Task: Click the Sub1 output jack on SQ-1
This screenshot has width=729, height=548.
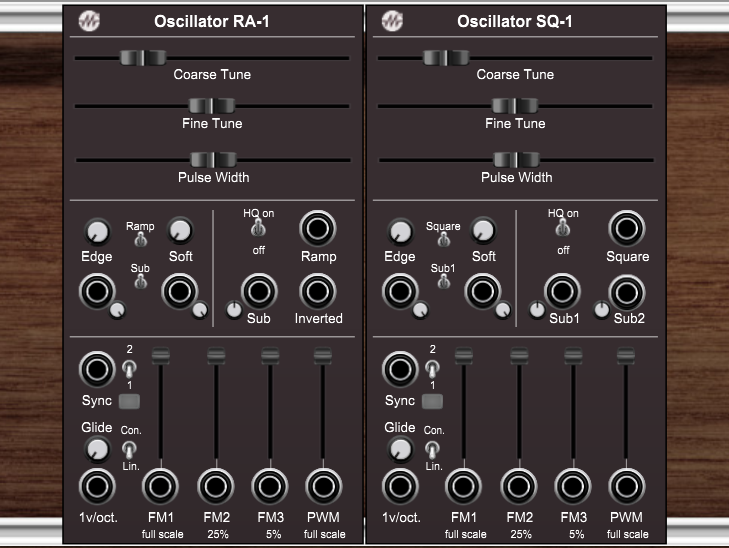Action: tap(562, 291)
